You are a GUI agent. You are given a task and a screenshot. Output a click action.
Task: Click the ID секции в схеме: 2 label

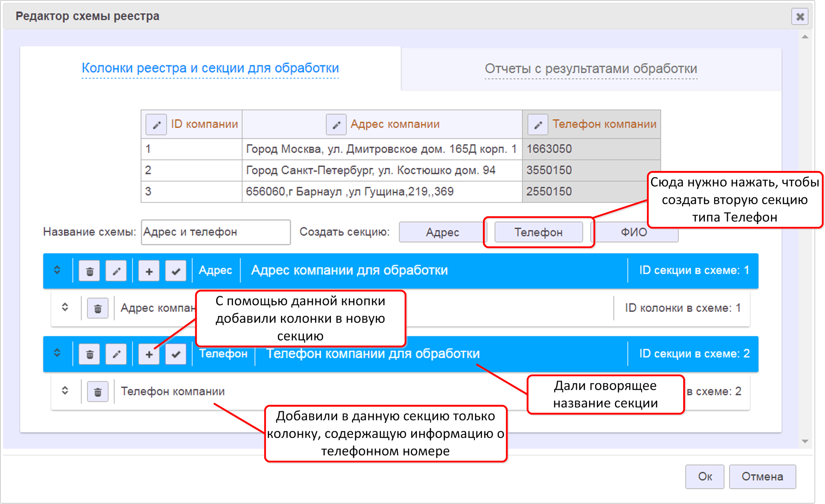694,353
